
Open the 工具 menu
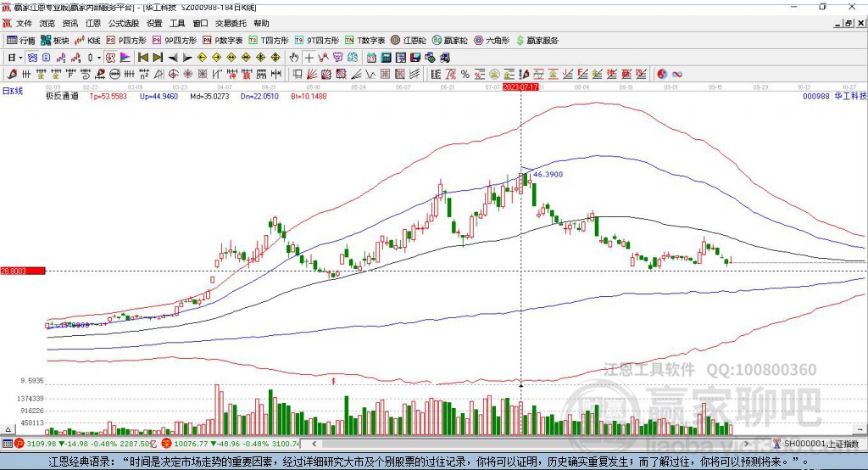click(x=177, y=23)
